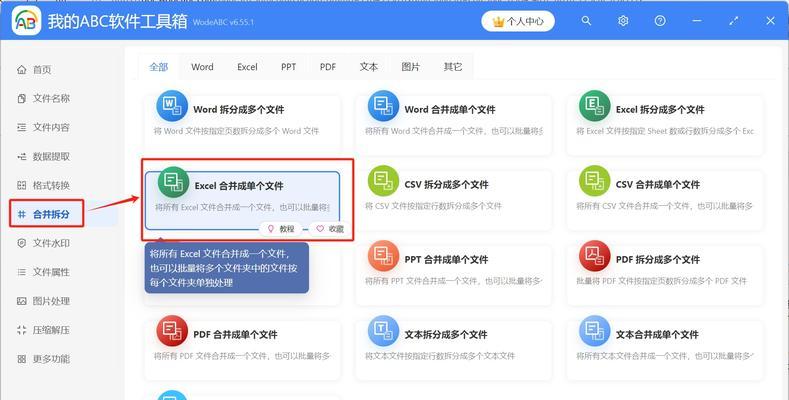Click the icon beside 数据提取

[22, 157]
